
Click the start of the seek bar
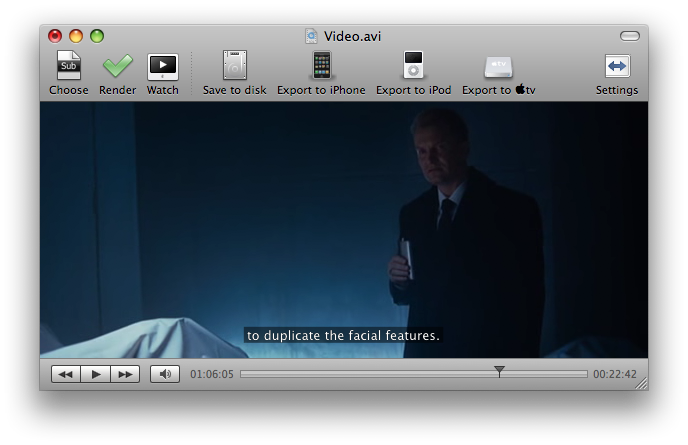click(x=244, y=374)
